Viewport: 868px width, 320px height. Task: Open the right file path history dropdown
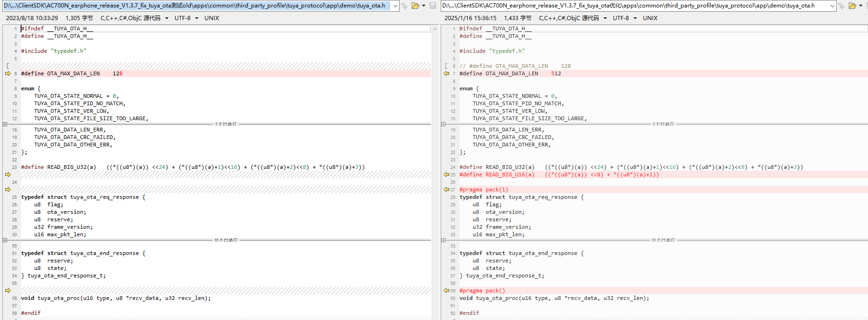coord(832,6)
